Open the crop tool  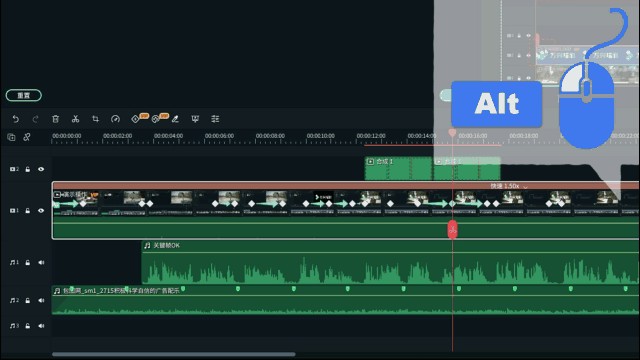click(x=96, y=119)
